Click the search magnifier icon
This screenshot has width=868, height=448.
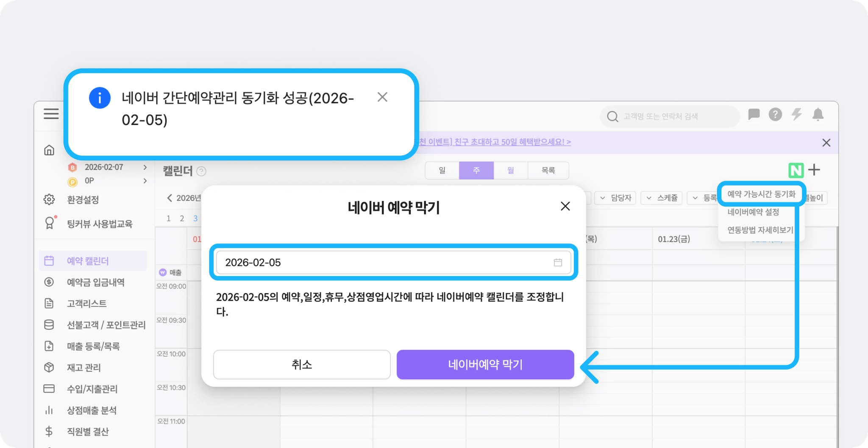click(x=612, y=117)
